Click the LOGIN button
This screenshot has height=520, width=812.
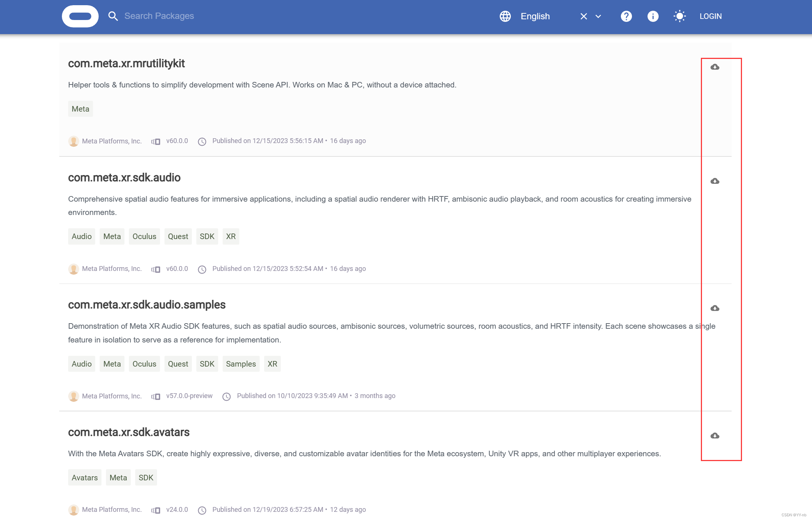pyautogui.click(x=710, y=16)
